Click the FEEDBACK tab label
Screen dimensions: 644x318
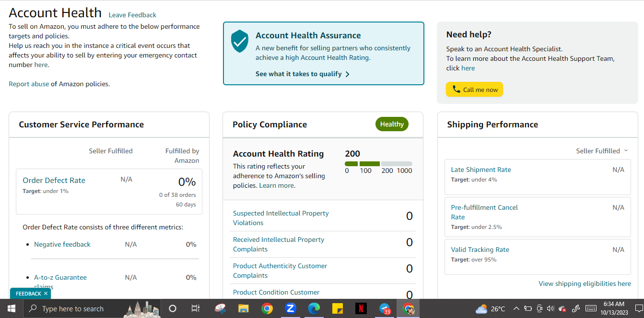click(28, 294)
